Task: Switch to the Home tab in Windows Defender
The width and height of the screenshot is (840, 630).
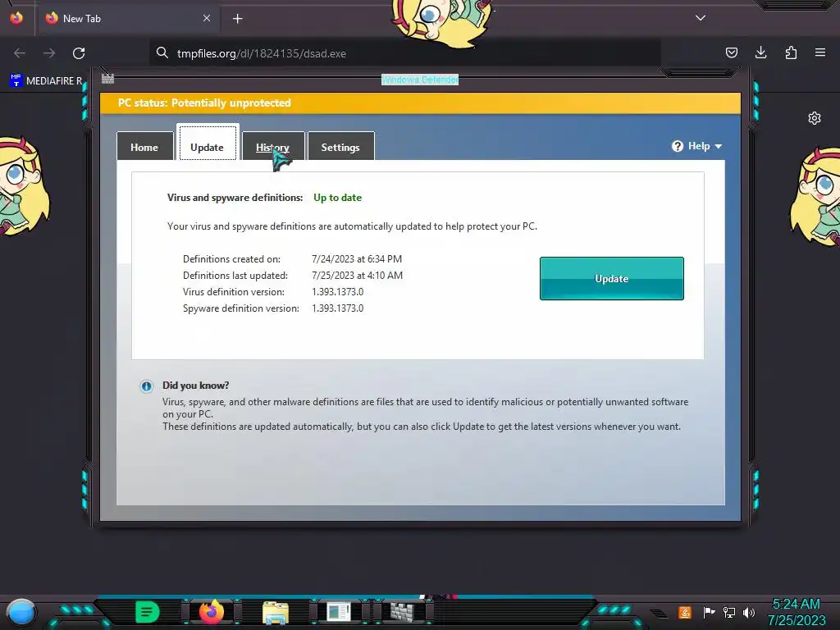Action: point(144,147)
